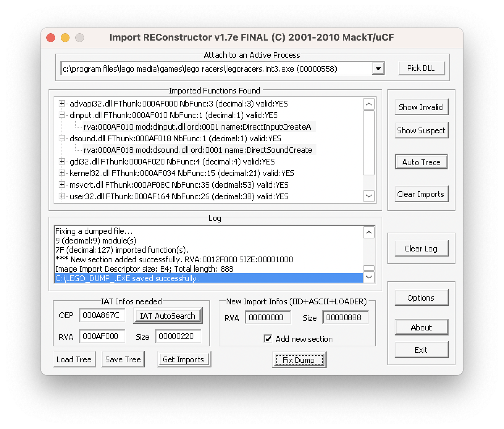Select the user32.dll FThunk:000AF164 row

(x=179, y=196)
